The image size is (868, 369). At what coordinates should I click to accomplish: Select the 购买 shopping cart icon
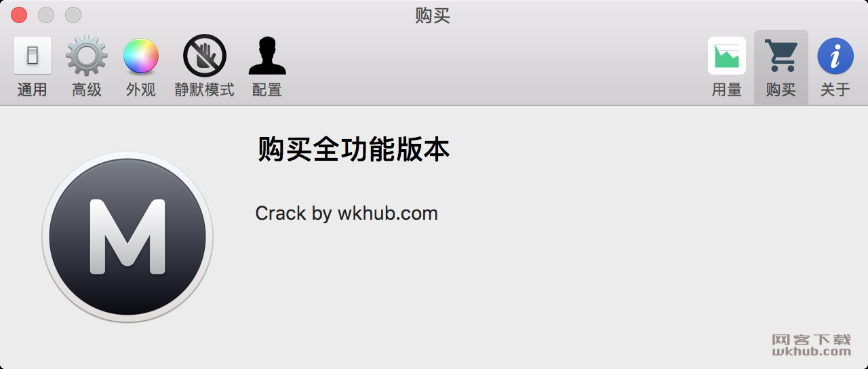point(781,56)
